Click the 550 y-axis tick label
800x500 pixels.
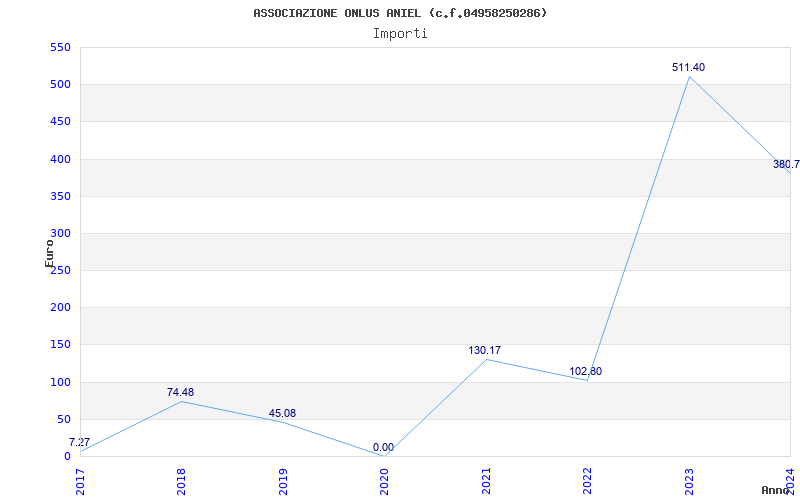[60, 47]
